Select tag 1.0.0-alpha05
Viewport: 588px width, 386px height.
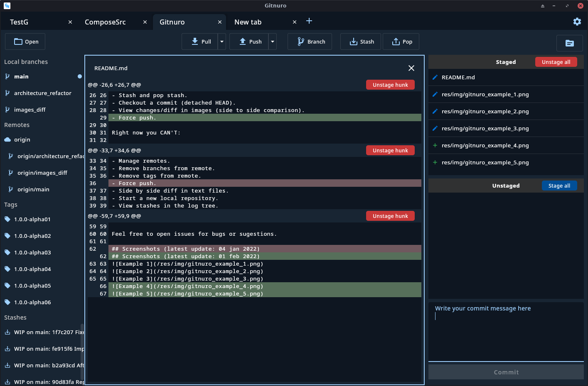coord(42,286)
